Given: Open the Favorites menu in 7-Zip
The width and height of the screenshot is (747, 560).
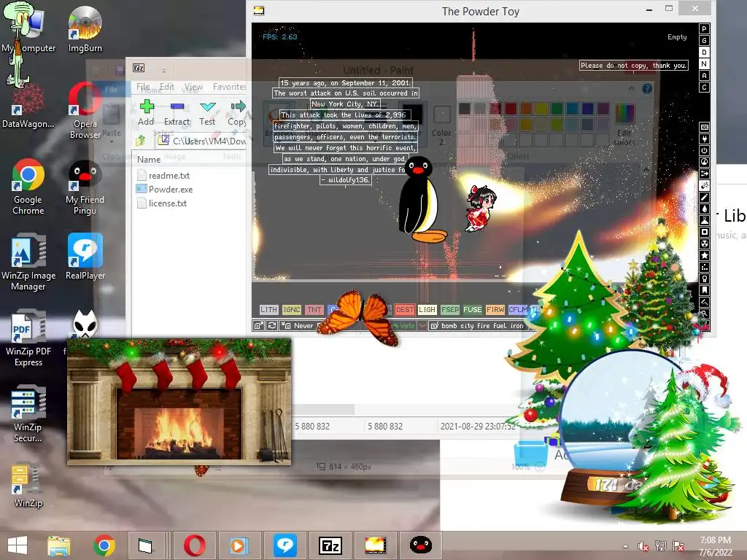Looking at the screenshot, I should (230, 87).
